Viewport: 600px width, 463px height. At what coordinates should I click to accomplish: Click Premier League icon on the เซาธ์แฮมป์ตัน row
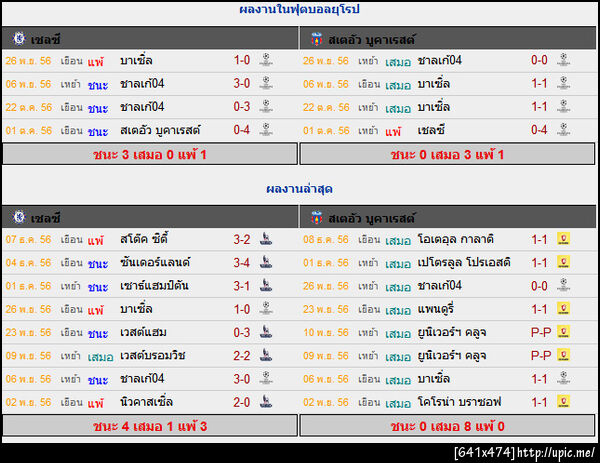266,286
